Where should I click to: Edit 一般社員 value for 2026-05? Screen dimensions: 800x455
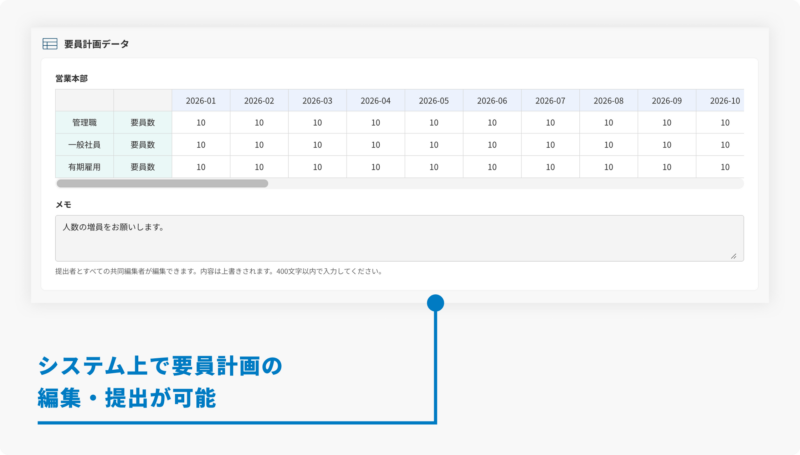click(434, 145)
